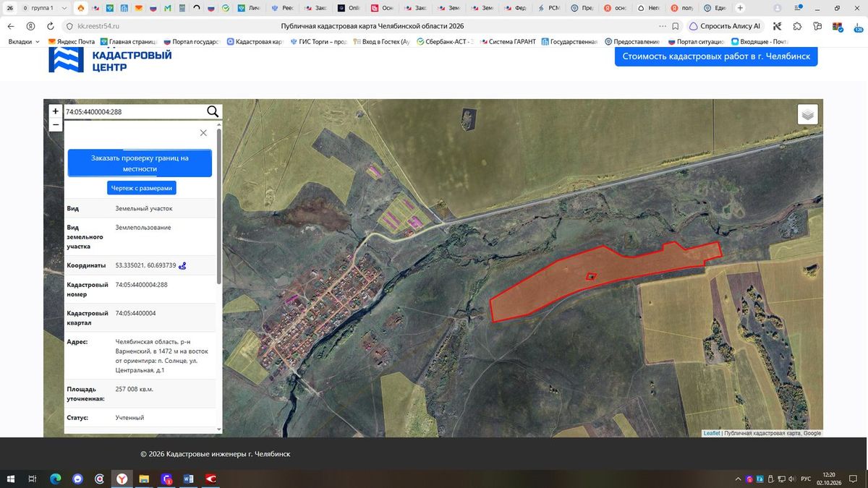This screenshot has height=488, width=868.
Task: Bookmark this page via the bookmark icon
Action: point(676,26)
